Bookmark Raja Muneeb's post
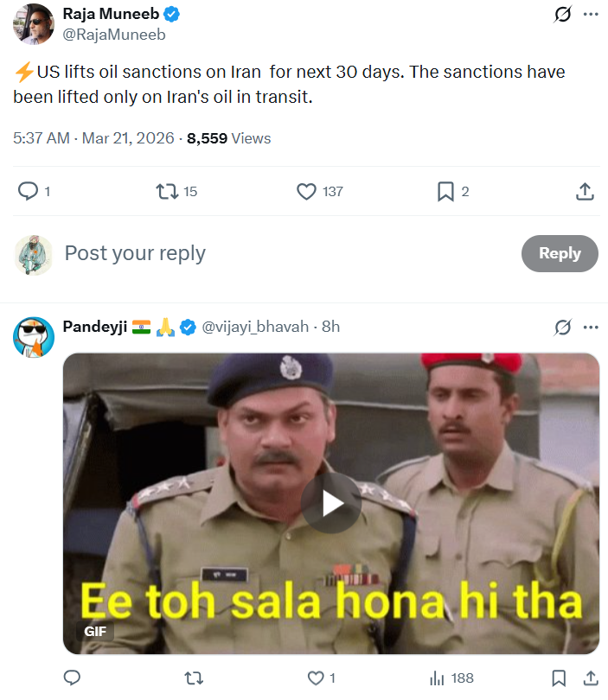This screenshot has height=700, width=608. [445, 191]
